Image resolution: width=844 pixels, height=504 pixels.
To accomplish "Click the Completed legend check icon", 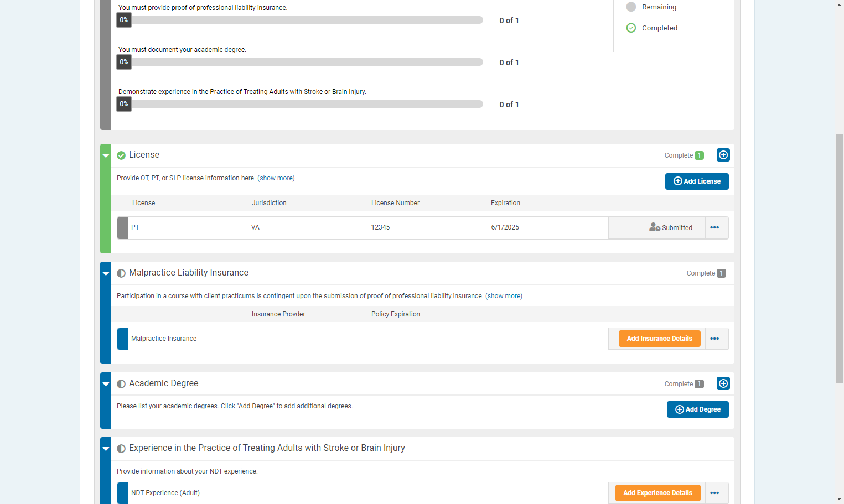I will [x=631, y=28].
